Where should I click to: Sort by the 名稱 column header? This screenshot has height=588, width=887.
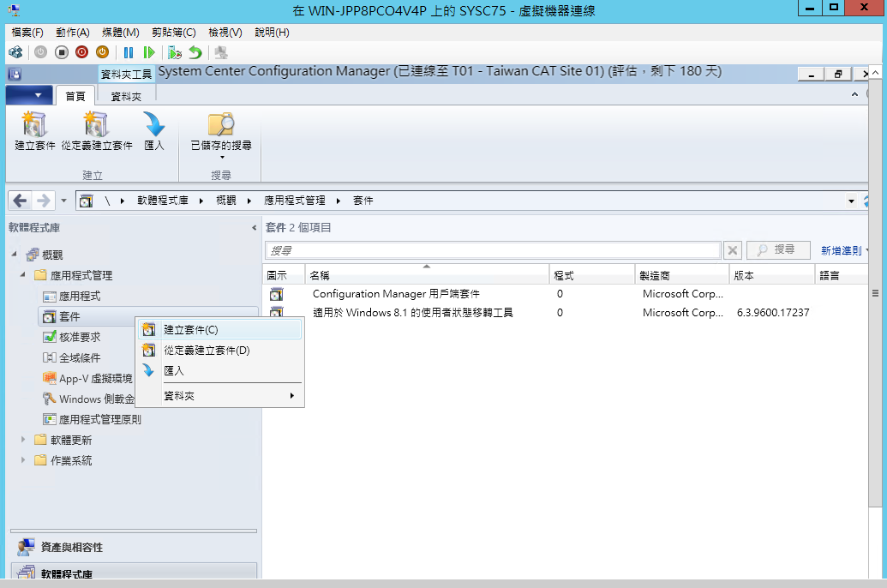(427, 276)
